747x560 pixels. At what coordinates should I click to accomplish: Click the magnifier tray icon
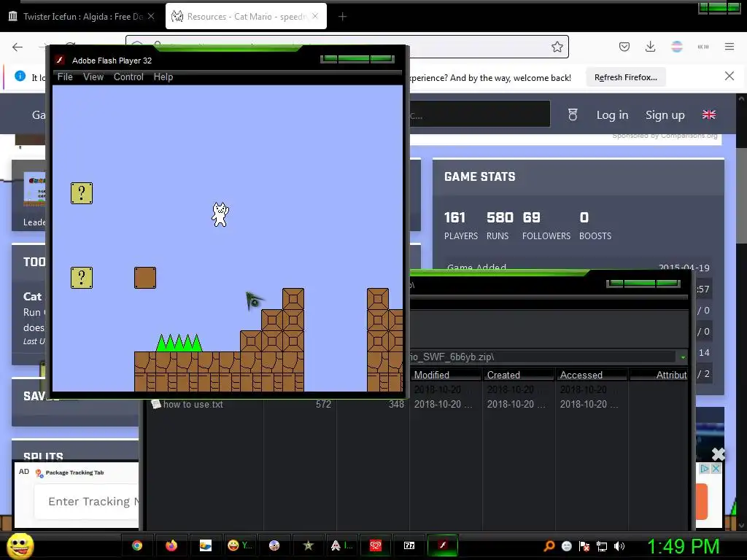(x=549, y=545)
